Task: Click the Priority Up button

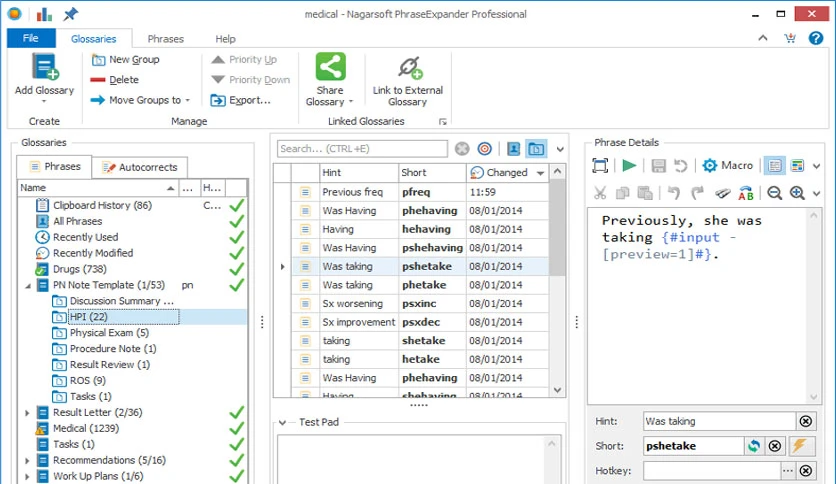Action: tap(244, 60)
